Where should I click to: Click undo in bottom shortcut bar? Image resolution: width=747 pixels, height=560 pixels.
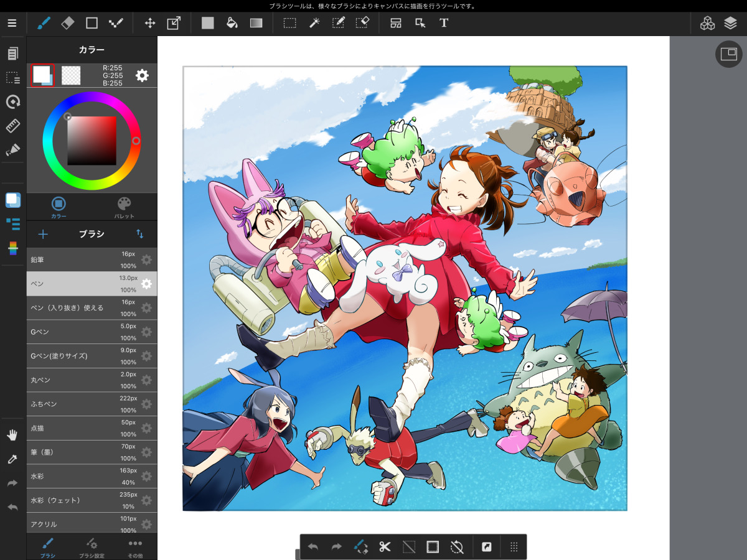[312, 547]
